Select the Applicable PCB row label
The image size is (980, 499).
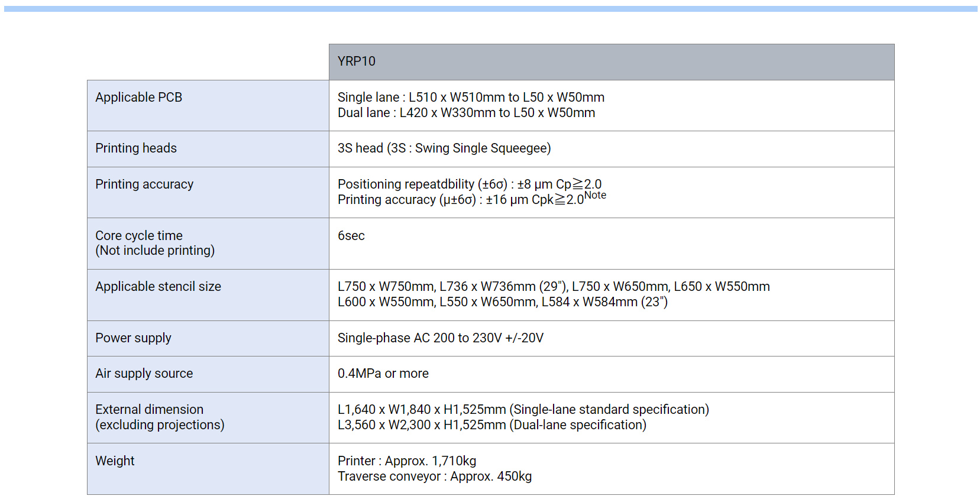(139, 98)
